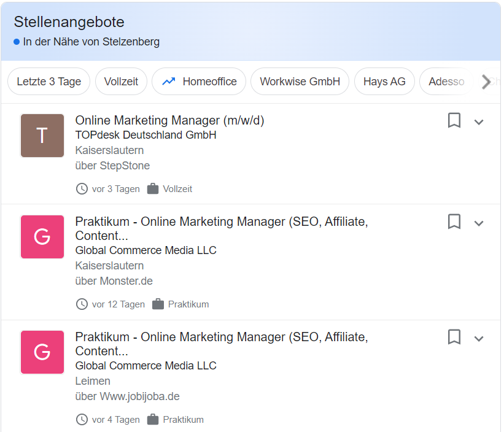504x432 pixels.
Task: Click the briefcase icon in the Monster.de listing
Action: pos(158,304)
